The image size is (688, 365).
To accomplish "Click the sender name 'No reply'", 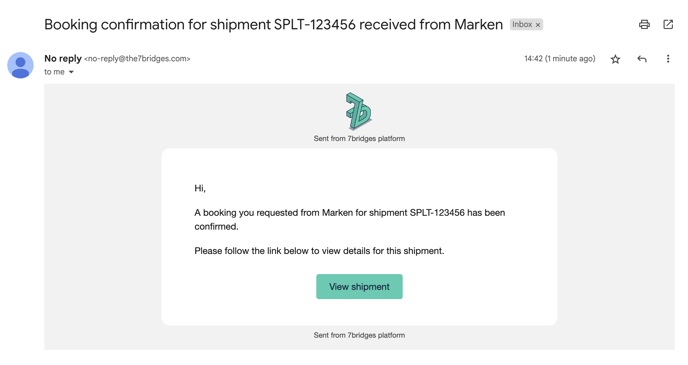I will pos(63,58).
